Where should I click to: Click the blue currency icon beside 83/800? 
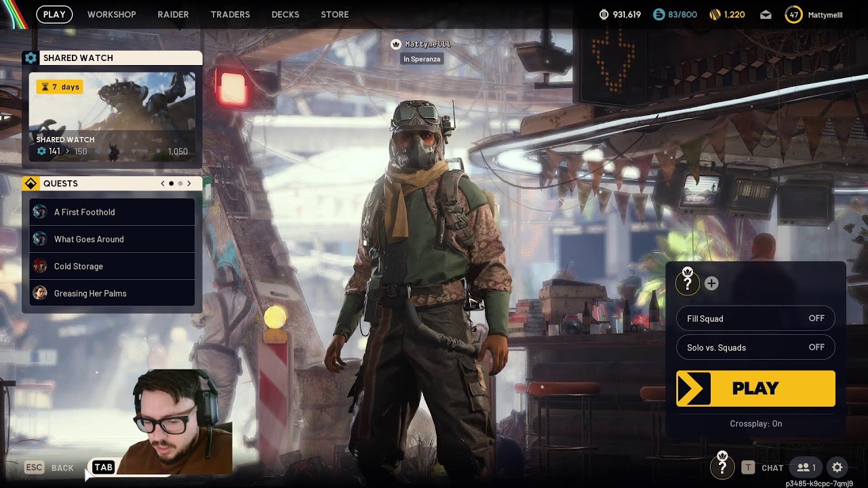(659, 14)
